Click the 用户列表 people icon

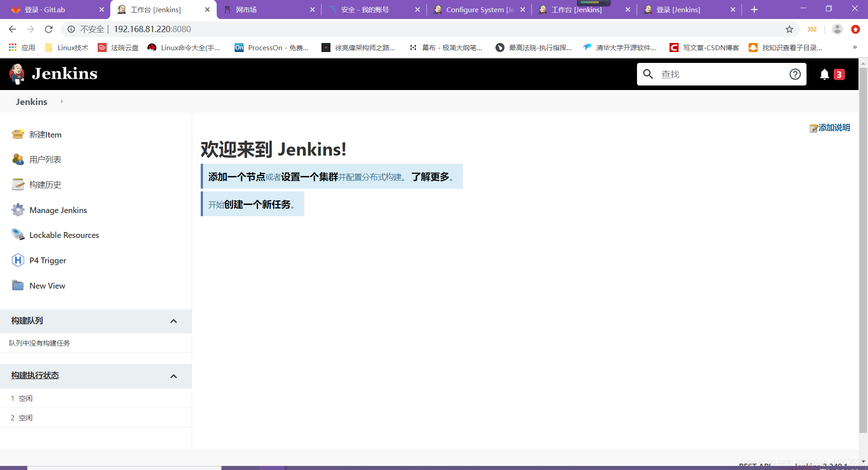(x=18, y=159)
